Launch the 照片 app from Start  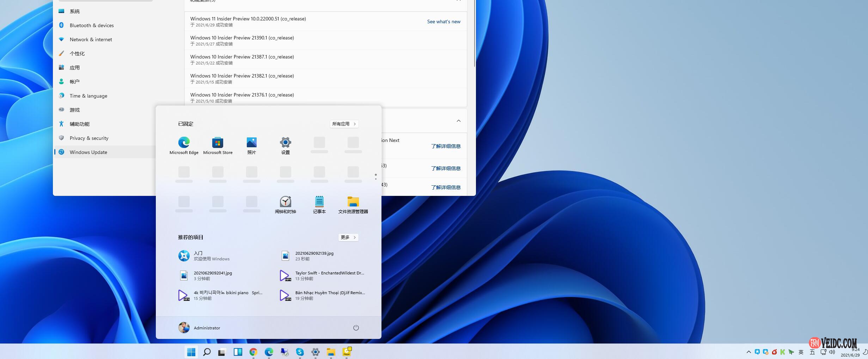click(251, 144)
